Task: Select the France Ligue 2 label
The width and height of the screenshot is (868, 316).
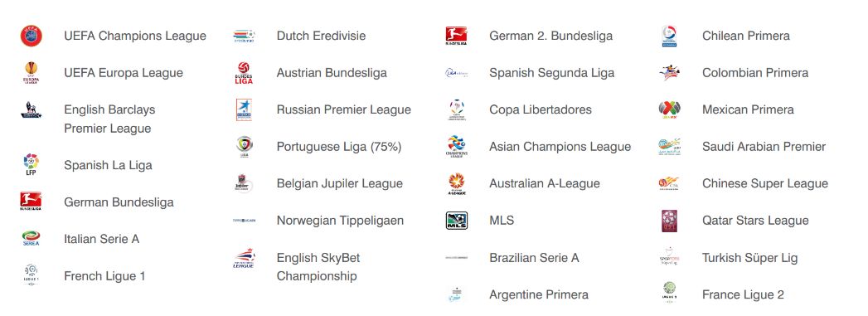Action: [743, 294]
